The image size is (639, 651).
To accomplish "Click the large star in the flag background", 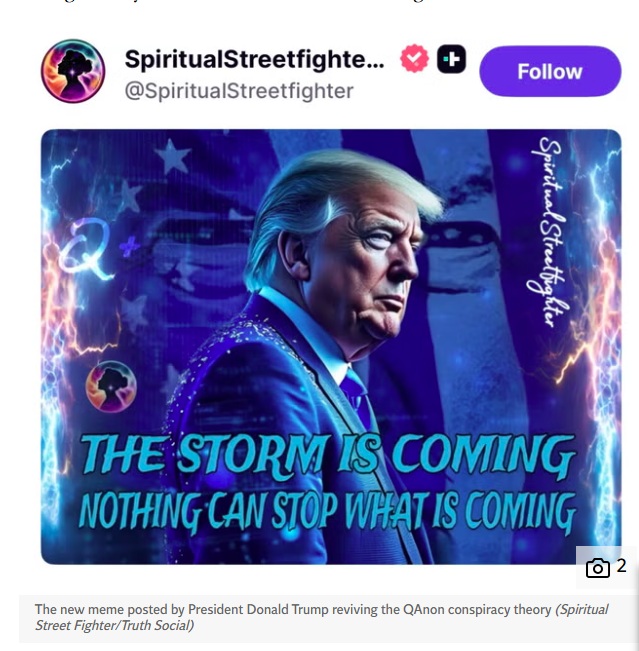I will coord(173,157).
